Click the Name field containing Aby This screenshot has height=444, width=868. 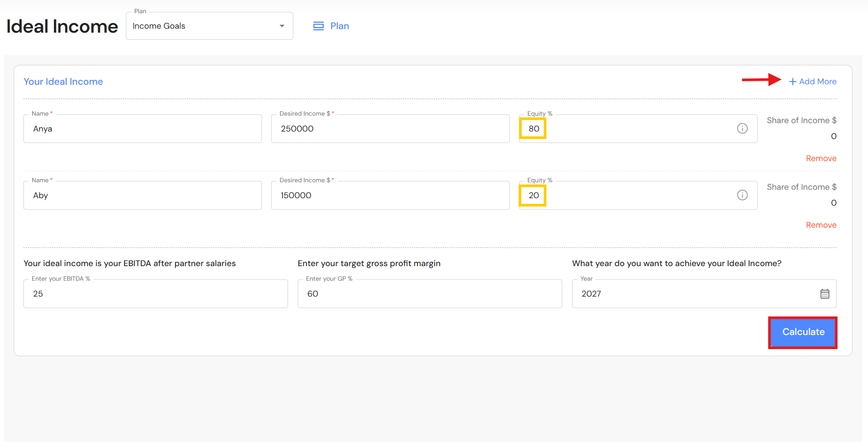tap(142, 196)
